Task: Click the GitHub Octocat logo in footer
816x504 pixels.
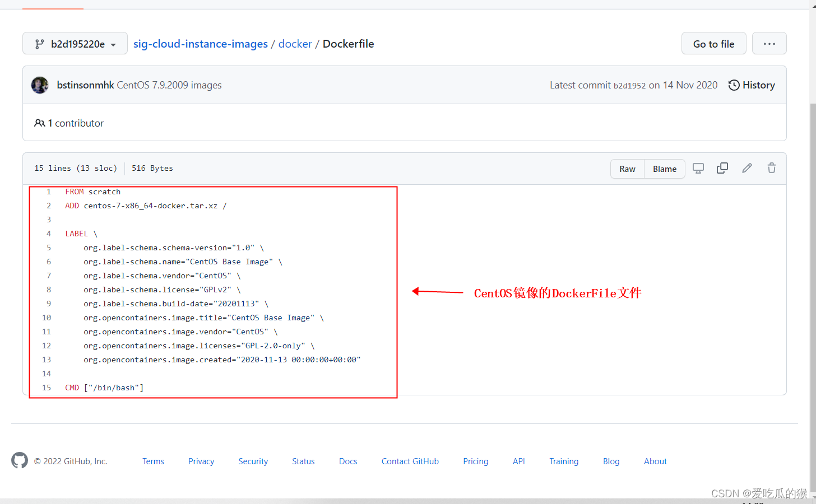Action: coord(20,460)
